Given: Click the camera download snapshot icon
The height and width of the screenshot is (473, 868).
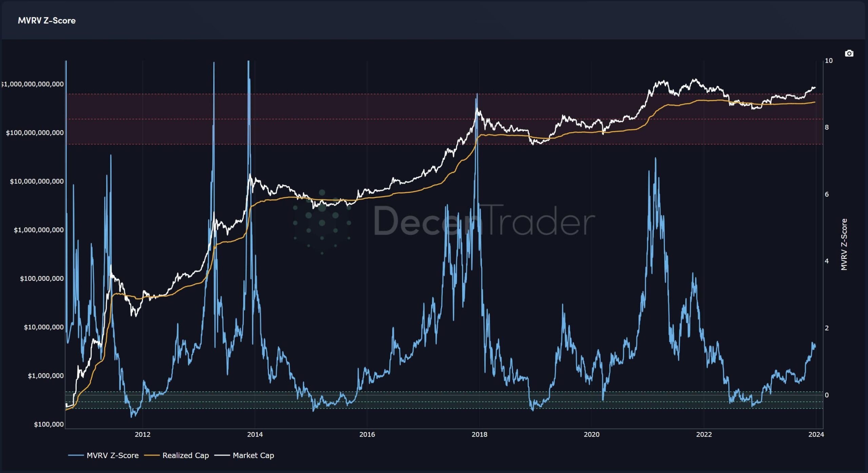Looking at the screenshot, I should [849, 53].
